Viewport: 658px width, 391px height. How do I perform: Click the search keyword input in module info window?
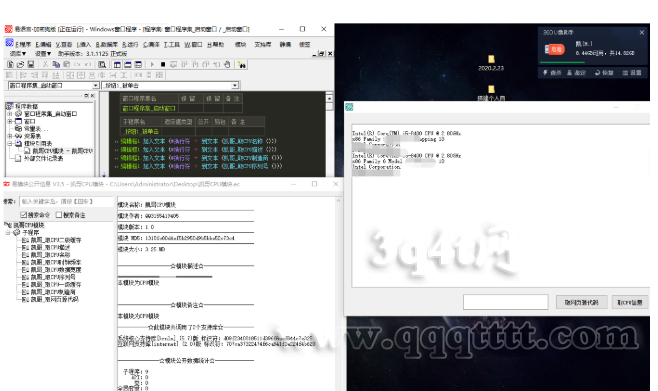tap(66, 201)
